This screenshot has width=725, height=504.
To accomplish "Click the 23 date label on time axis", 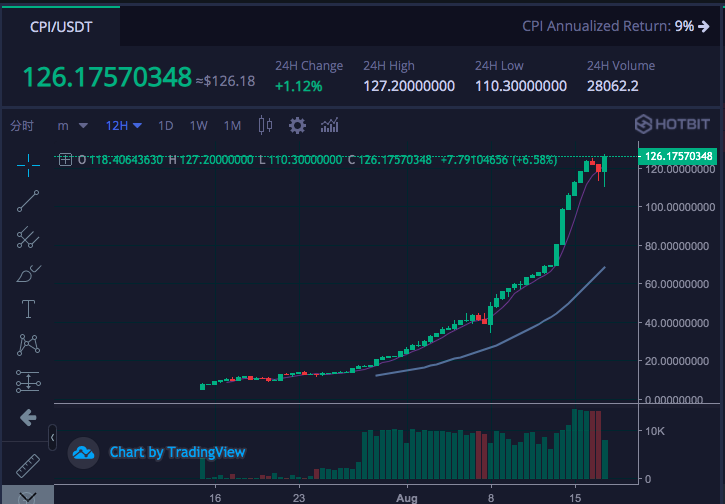I will [x=299, y=498].
